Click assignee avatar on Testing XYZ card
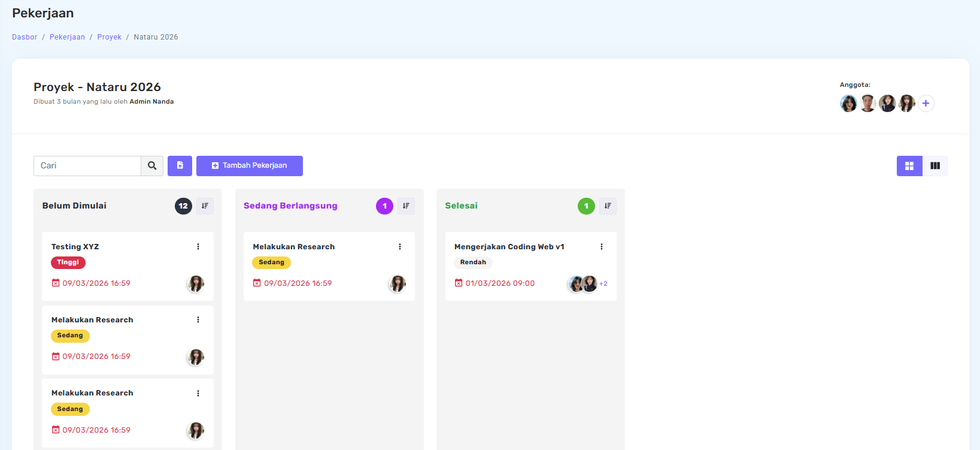The image size is (980, 450). click(x=196, y=283)
